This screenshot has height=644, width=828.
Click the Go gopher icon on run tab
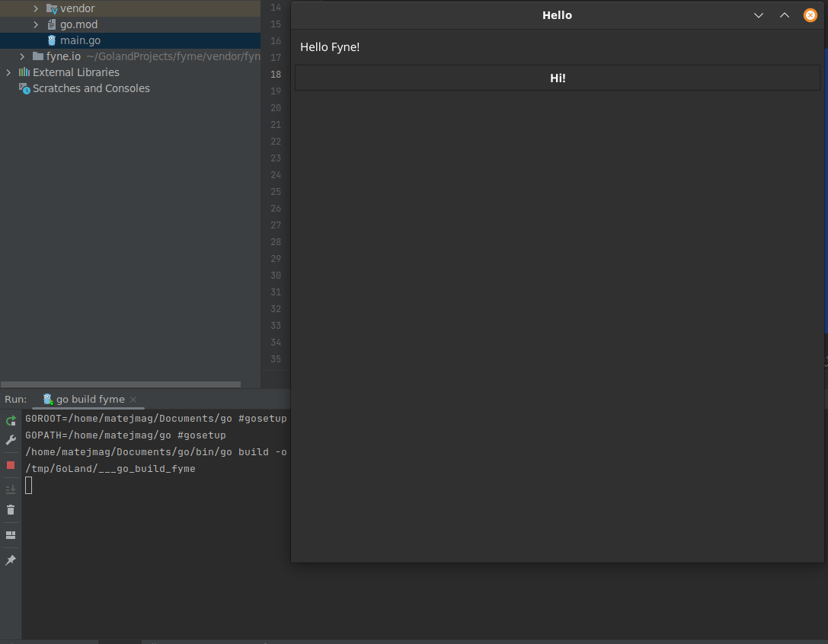click(x=47, y=399)
